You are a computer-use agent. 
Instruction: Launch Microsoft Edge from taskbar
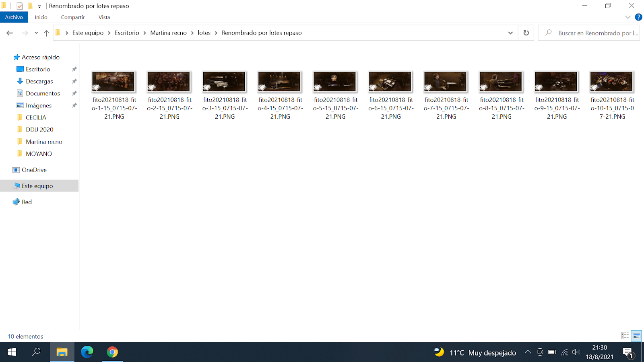(x=87, y=352)
